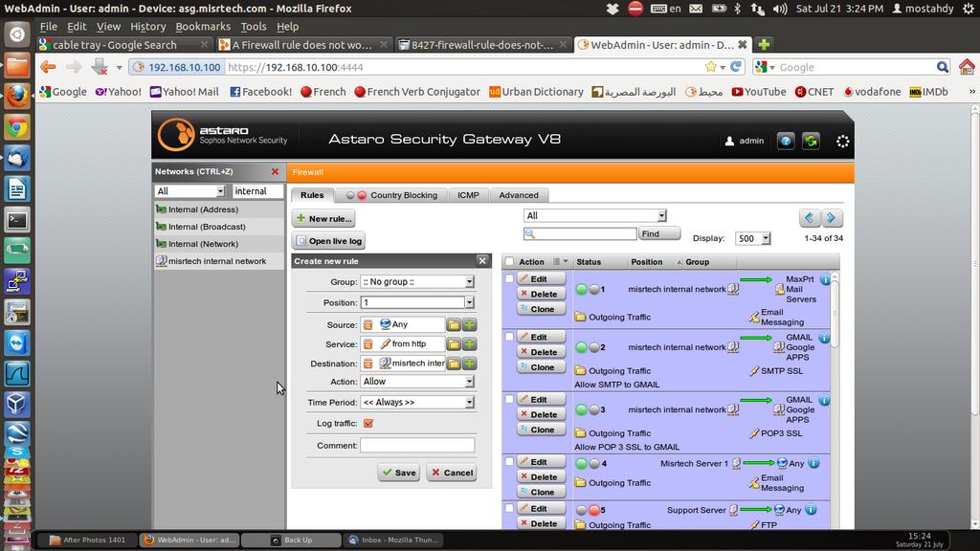Cancel the new rule creation
Image resolution: width=980 pixels, height=551 pixels.
(x=452, y=473)
